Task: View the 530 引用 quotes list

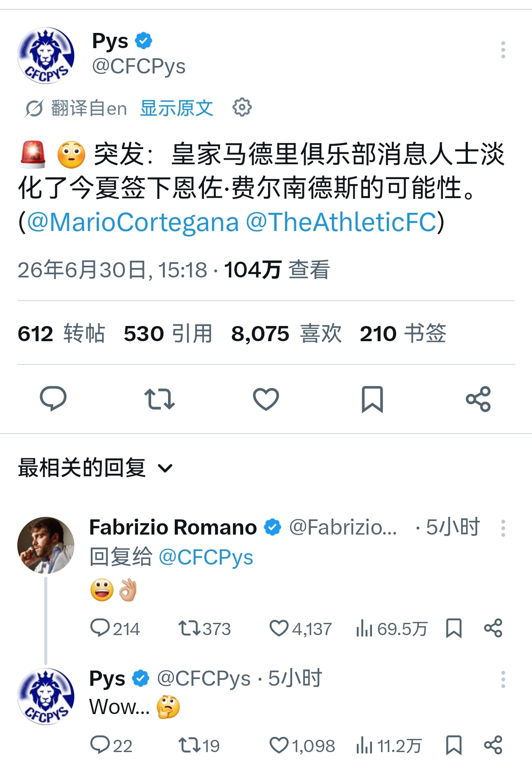Action: [x=168, y=334]
